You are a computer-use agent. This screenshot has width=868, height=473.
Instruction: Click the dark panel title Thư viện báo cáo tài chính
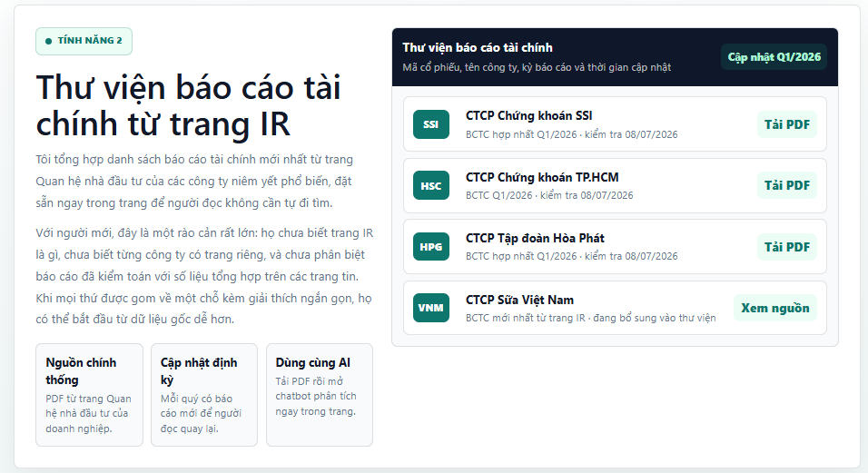[478, 47]
